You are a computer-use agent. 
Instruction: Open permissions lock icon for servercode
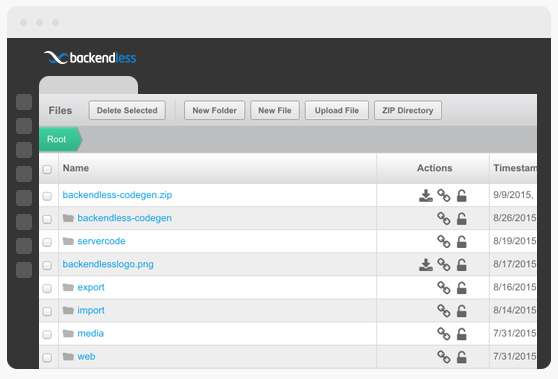[462, 242]
